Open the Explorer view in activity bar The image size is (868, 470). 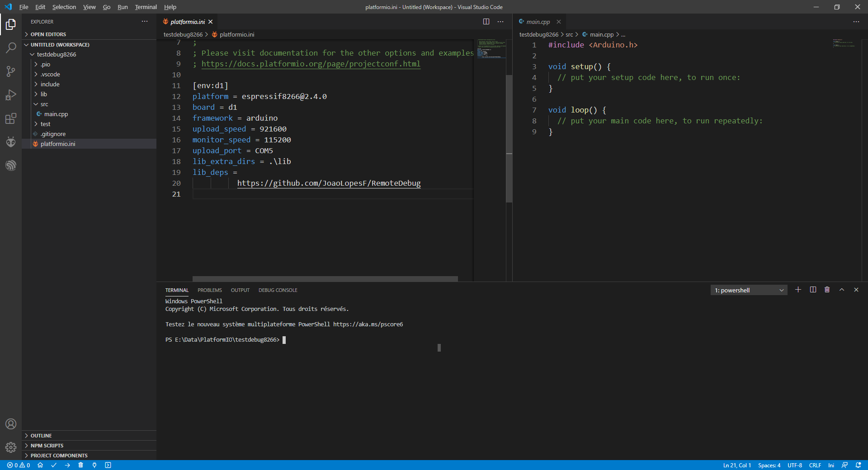[x=11, y=24]
